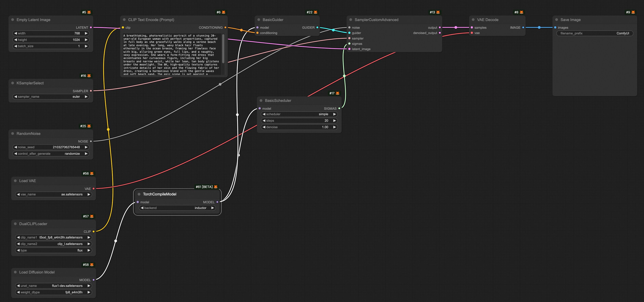Increase width value with right arrow
The height and width of the screenshot is (302, 644).
tap(86, 33)
